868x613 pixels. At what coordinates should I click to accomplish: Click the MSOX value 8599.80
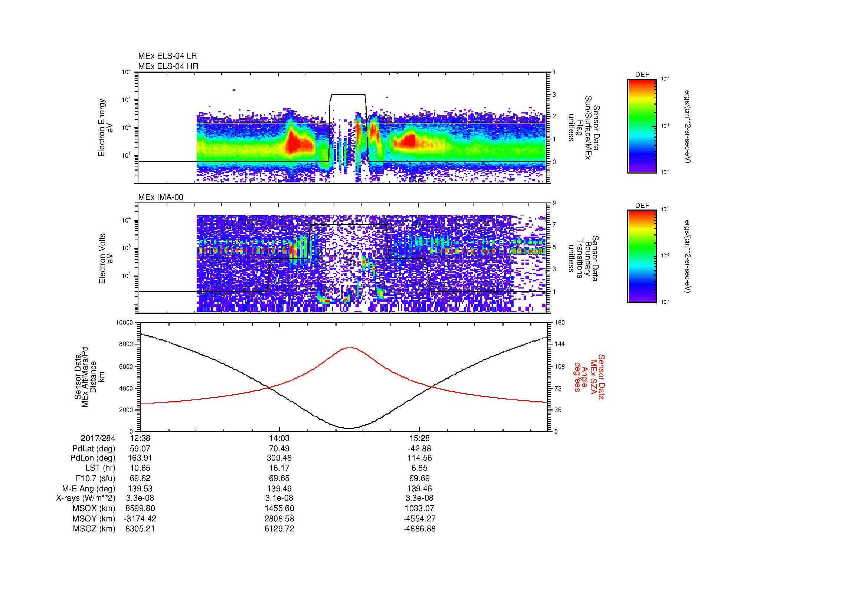tap(140, 508)
